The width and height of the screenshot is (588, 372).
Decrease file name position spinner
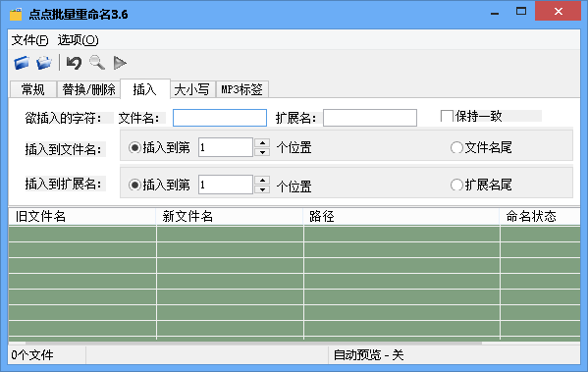coord(262,152)
